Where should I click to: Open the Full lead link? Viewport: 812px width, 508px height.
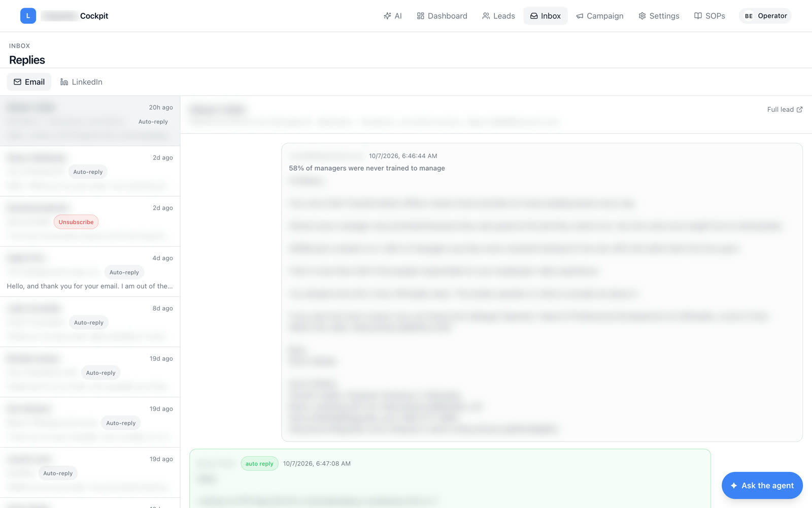(785, 109)
